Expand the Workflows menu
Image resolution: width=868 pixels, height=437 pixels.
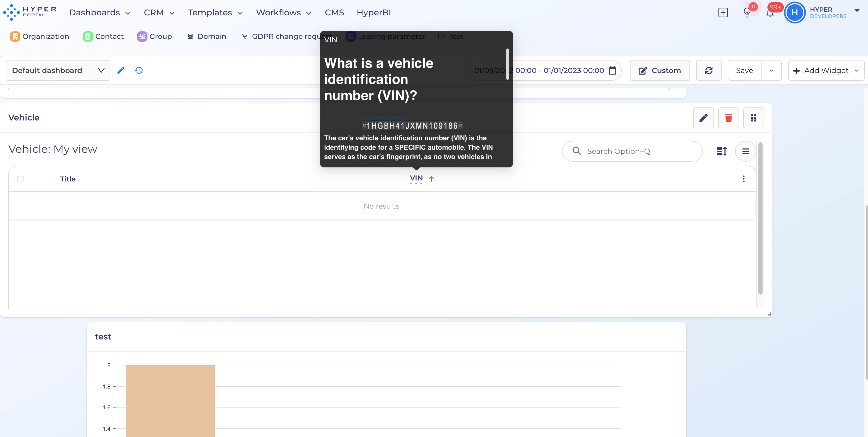pos(283,13)
